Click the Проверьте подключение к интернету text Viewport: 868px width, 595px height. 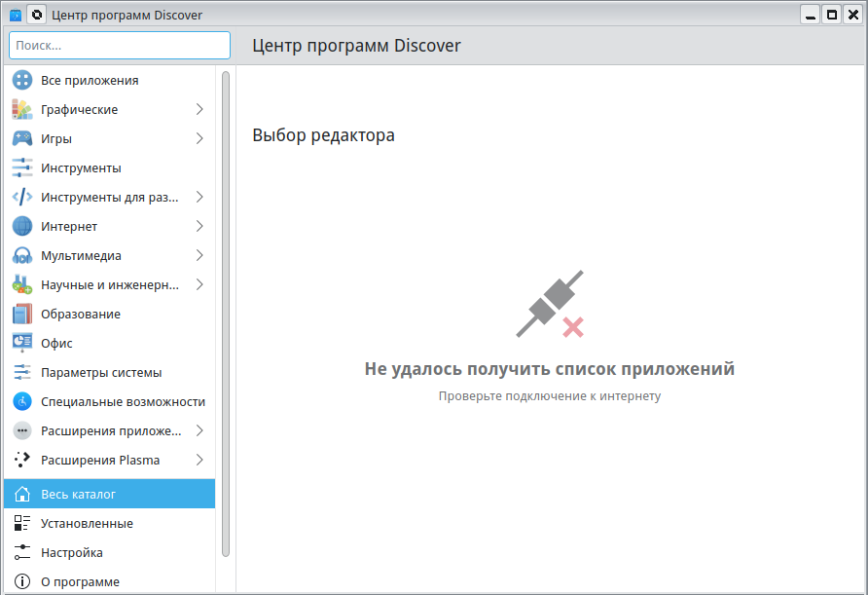coord(550,396)
